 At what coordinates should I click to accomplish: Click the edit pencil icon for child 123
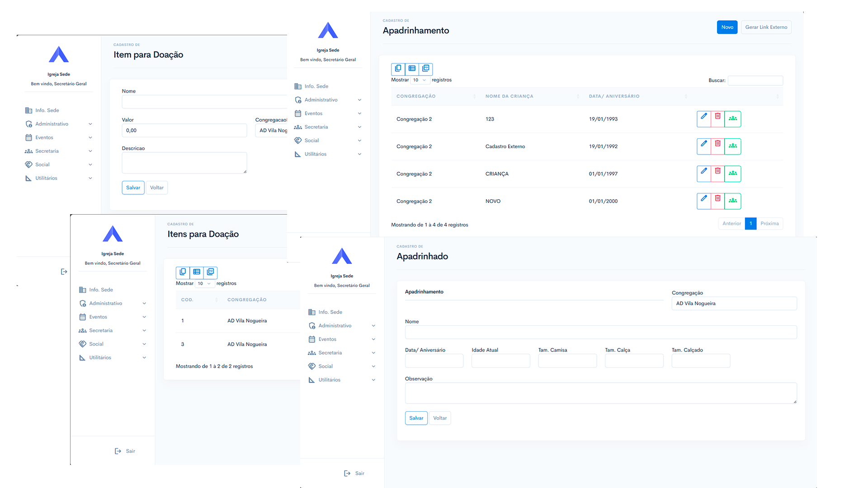tap(704, 117)
